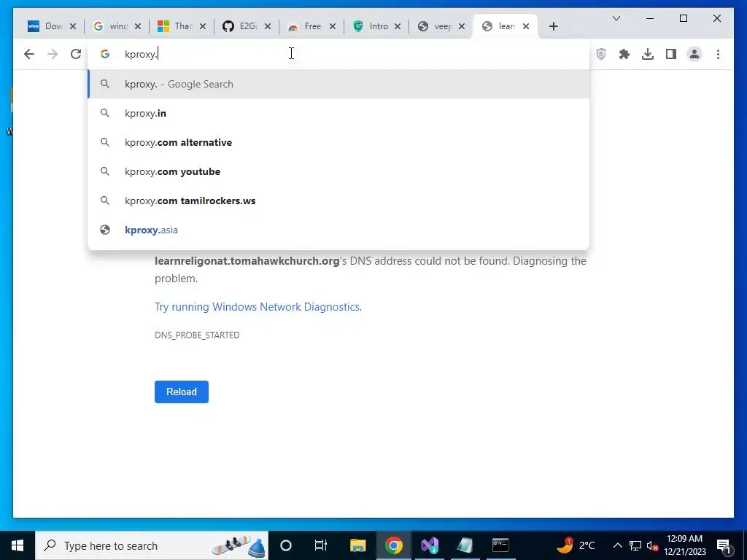Open the tab search chevron
Screen dimensions: 747x560
coord(616,18)
